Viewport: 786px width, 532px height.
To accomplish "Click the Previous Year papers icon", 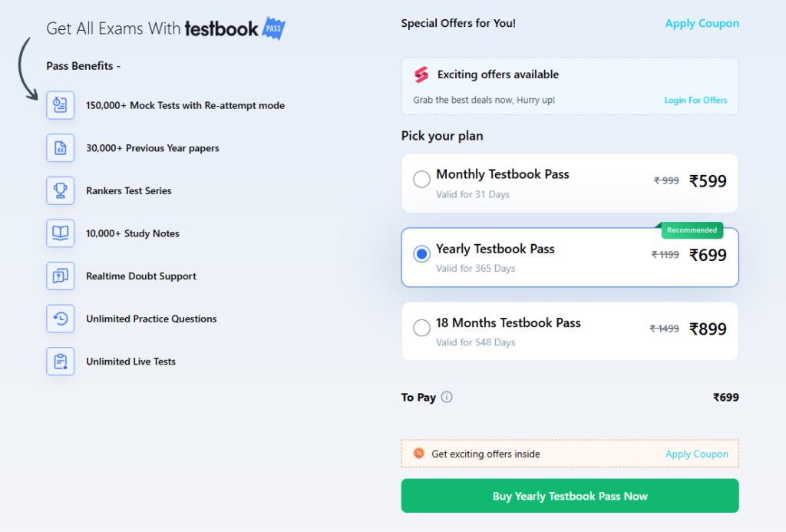I will [60, 148].
